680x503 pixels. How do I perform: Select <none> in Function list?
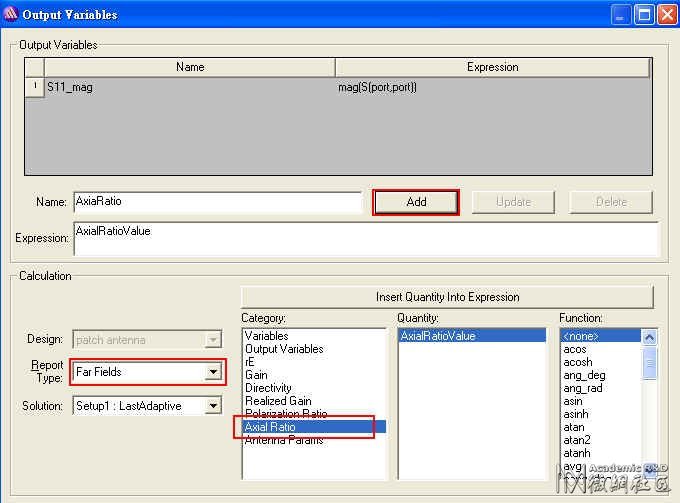[601, 336]
